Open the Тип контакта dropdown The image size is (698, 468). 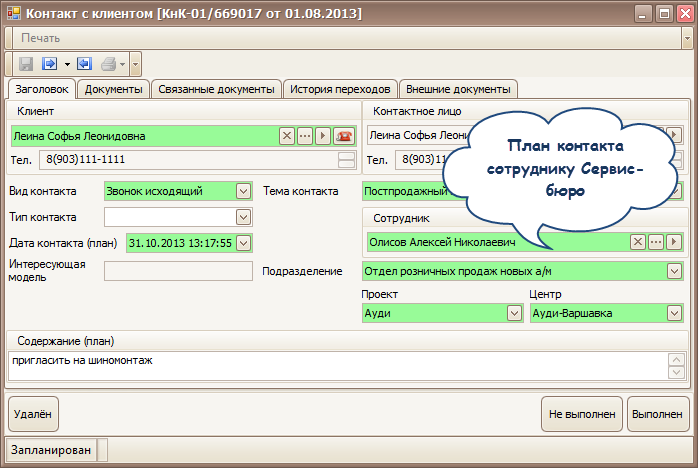[243, 216]
